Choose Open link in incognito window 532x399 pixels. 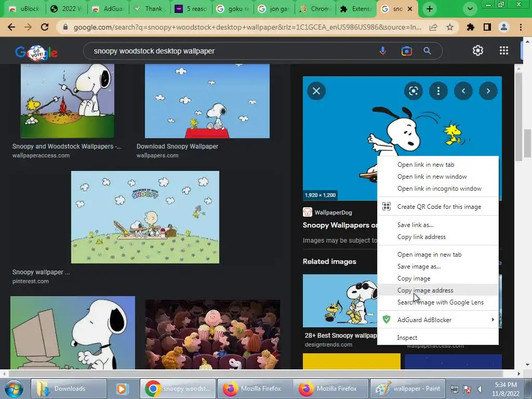[438, 189]
